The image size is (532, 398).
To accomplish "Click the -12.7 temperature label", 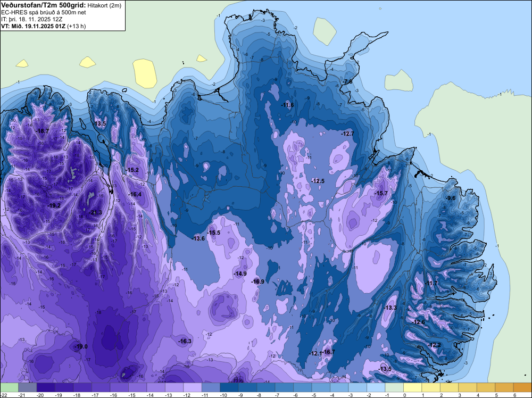I will (x=348, y=134).
